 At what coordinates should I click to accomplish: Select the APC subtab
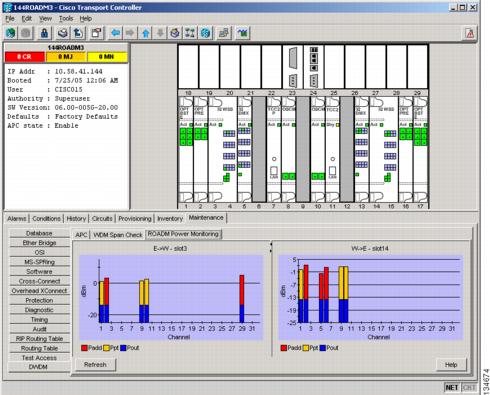[81, 235]
